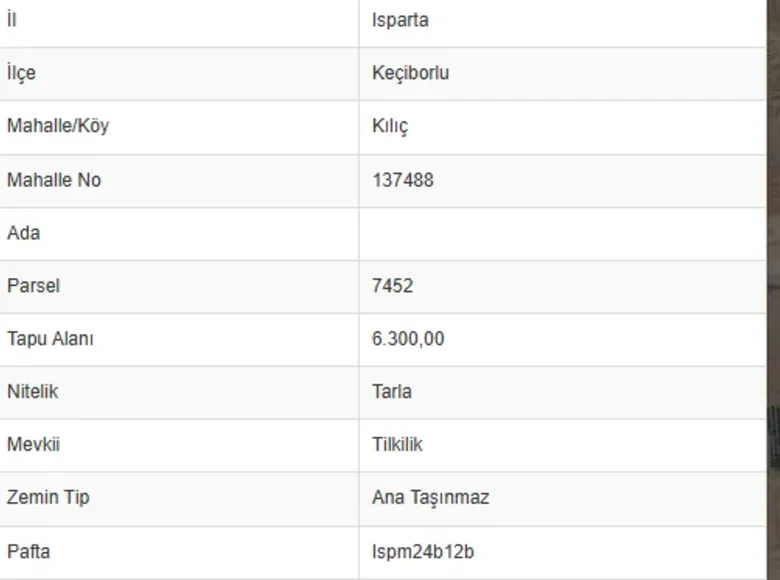This screenshot has height=580, width=780.
Task: Click the Pafta value Ispm24b12b
Action: 423,552
